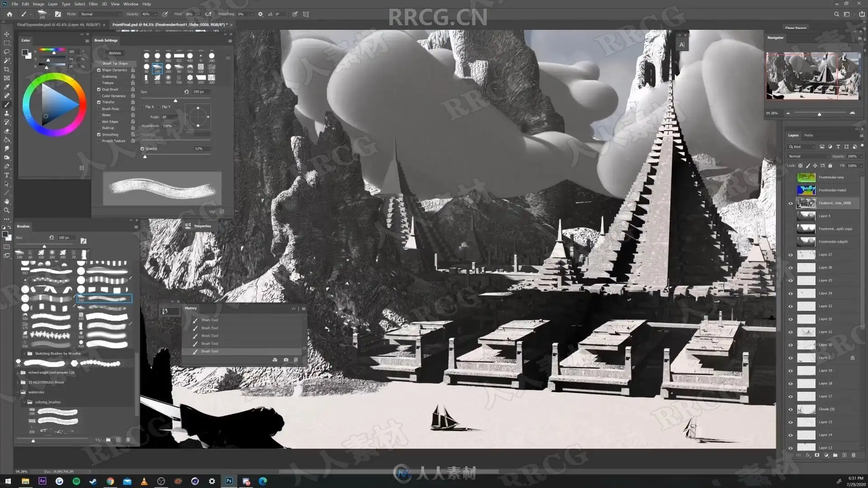Disable Shape Dynamics checkbox
This screenshot has height=488, width=868.
pyautogui.click(x=99, y=70)
